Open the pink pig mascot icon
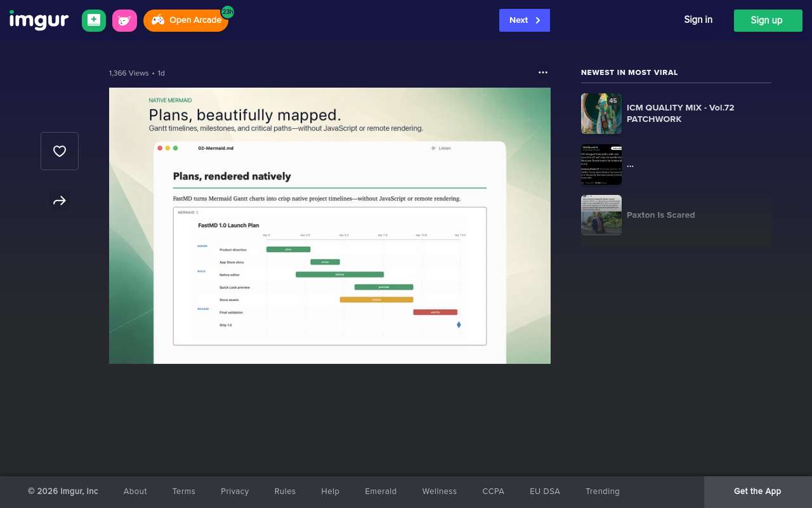Screen dimensions: 812x508 tap(124, 20)
